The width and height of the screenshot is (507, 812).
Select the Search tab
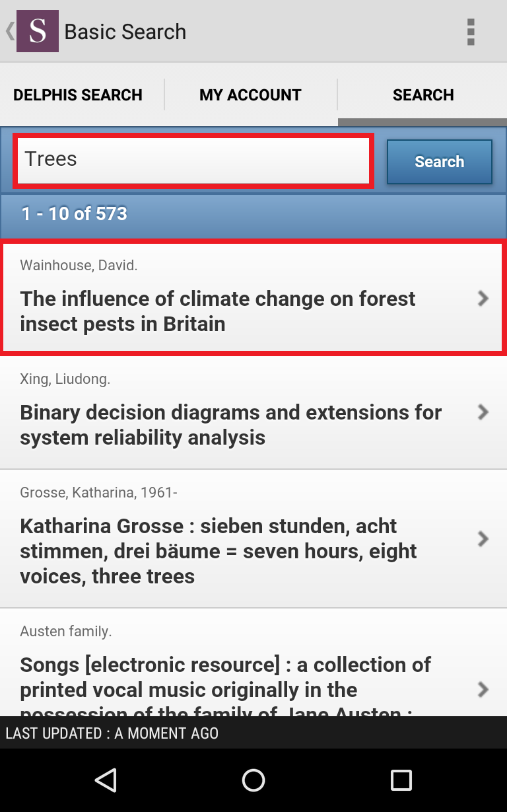coord(423,95)
